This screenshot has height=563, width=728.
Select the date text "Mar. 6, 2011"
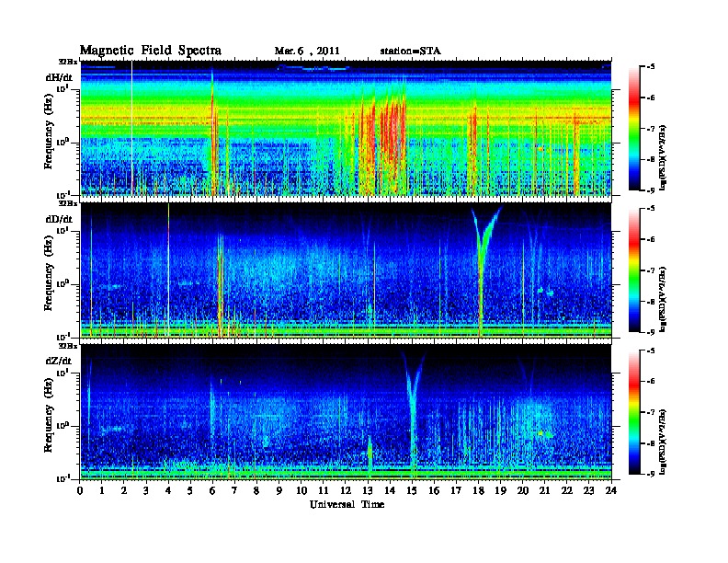click(x=307, y=52)
